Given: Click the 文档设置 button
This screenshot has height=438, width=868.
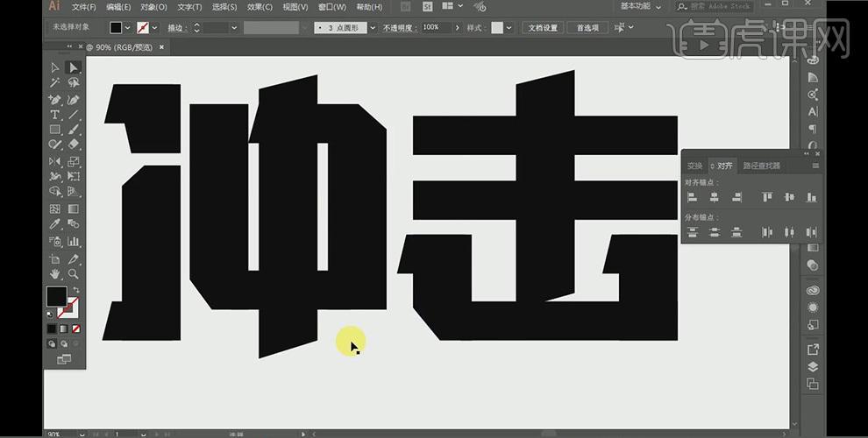Looking at the screenshot, I should click(x=543, y=28).
